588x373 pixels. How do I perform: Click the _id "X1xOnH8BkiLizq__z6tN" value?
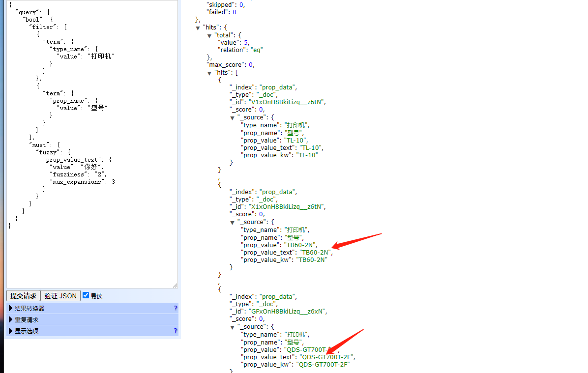coord(287,206)
